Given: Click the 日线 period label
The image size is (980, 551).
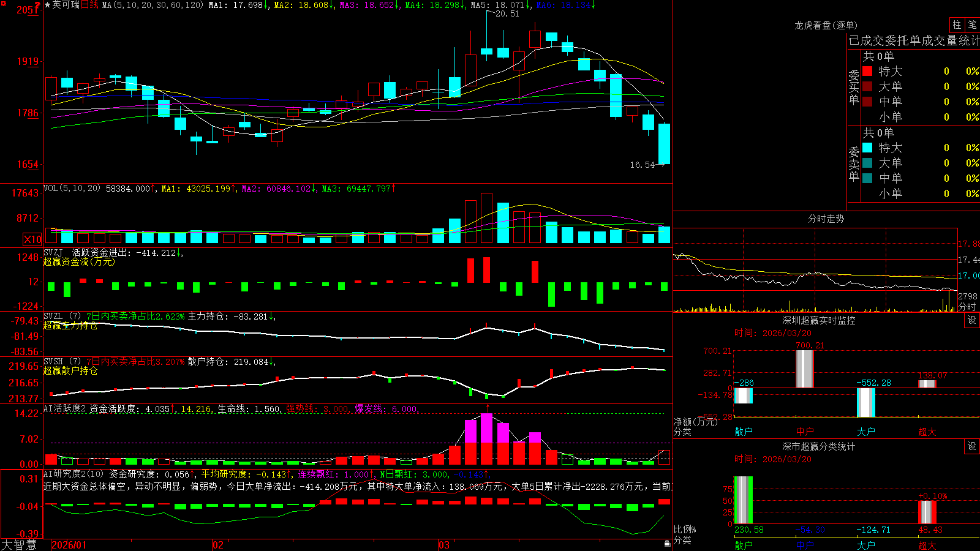Looking at the screenshot, I should 89,5.
